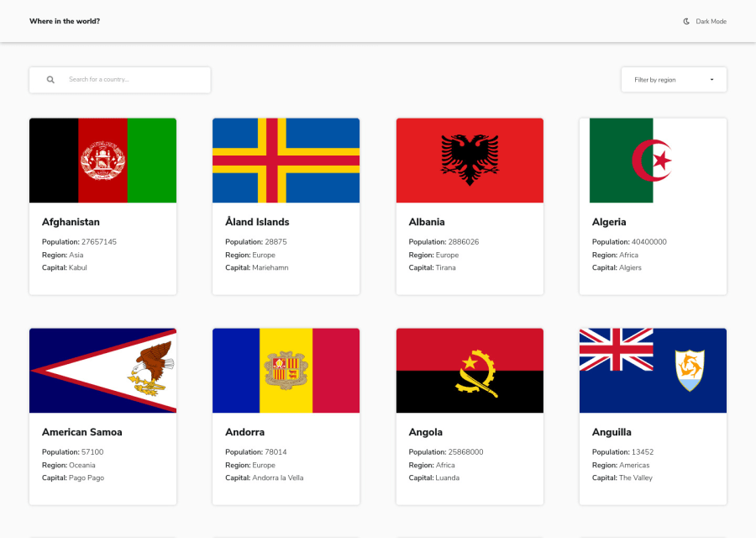
Task: Click Population: 13452 text
Action: pyautogui.click(x=623, y=452)
